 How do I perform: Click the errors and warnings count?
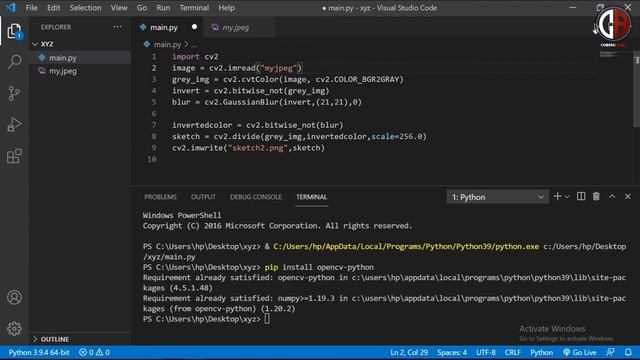(x=94, y=352)
